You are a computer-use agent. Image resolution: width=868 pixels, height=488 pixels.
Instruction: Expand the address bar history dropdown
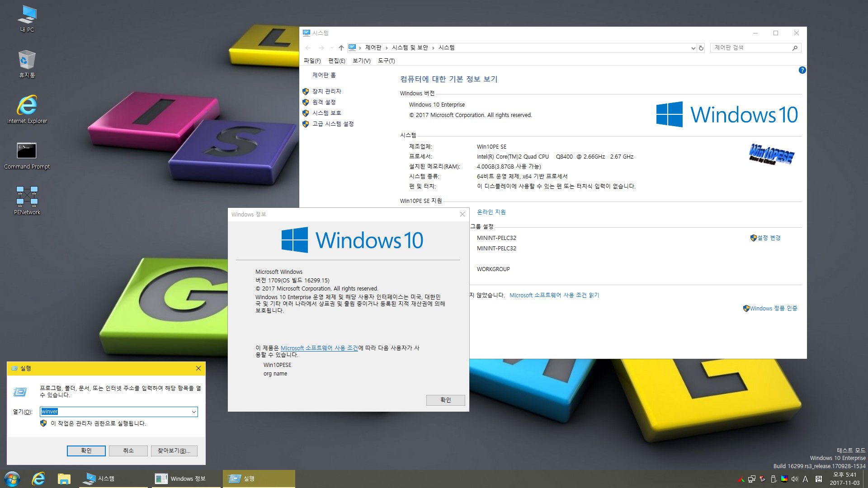coord(693,48)
